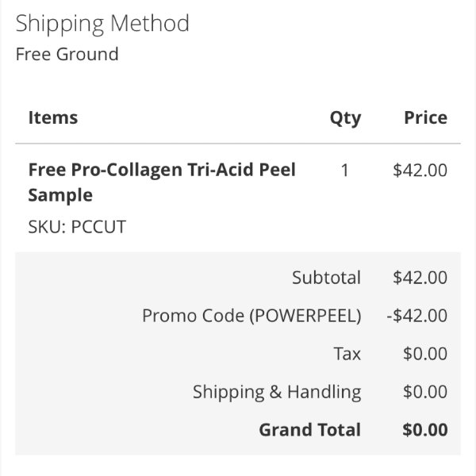Open Free Pro-Collagen Tri-Acid Peel Sample item
Image resolution: width=476 pixels, height=476 pixels.
coord(162,182)
